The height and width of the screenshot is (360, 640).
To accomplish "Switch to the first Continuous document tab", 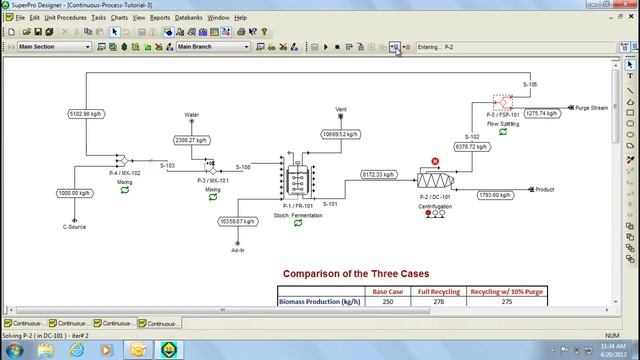I will tap(25, 324).
